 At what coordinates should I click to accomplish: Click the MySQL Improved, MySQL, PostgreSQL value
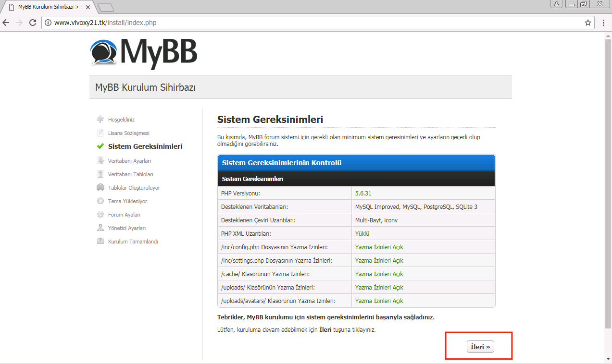click(416, 207)
